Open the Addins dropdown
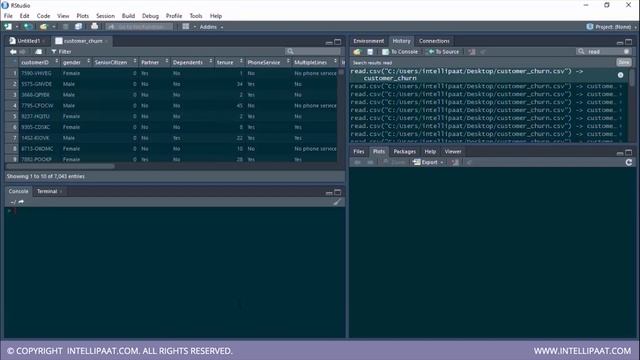This screenshot has width=640, height=360. pyautogui.click(x=211, y=27)
